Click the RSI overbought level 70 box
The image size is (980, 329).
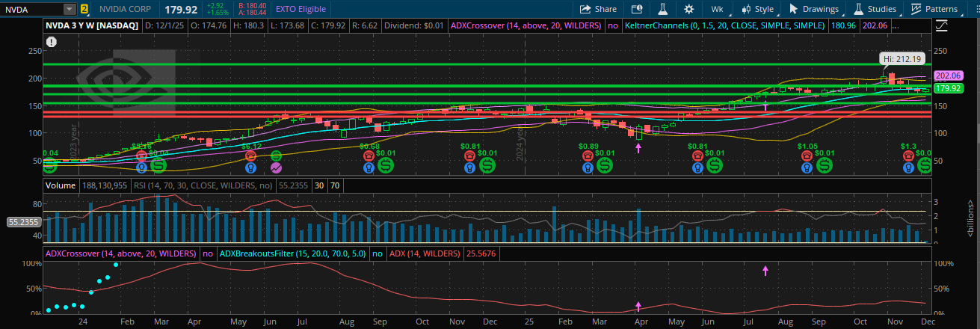coord(335,185)
